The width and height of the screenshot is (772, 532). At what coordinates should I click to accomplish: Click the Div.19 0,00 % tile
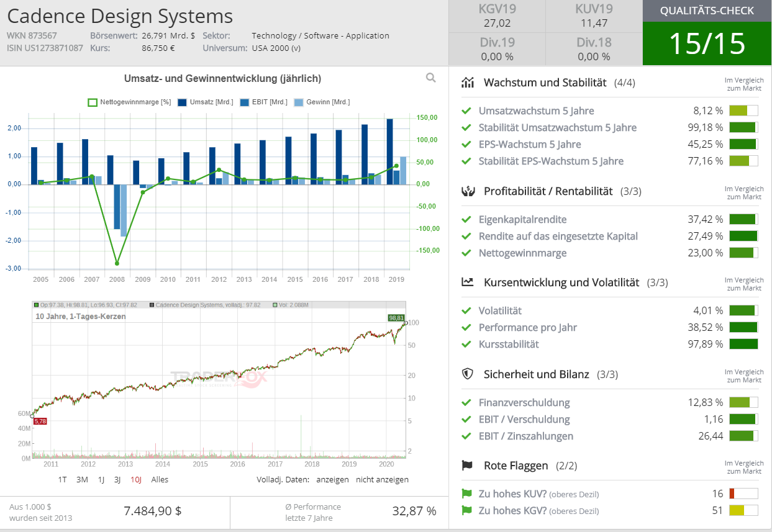pos(497,49)
